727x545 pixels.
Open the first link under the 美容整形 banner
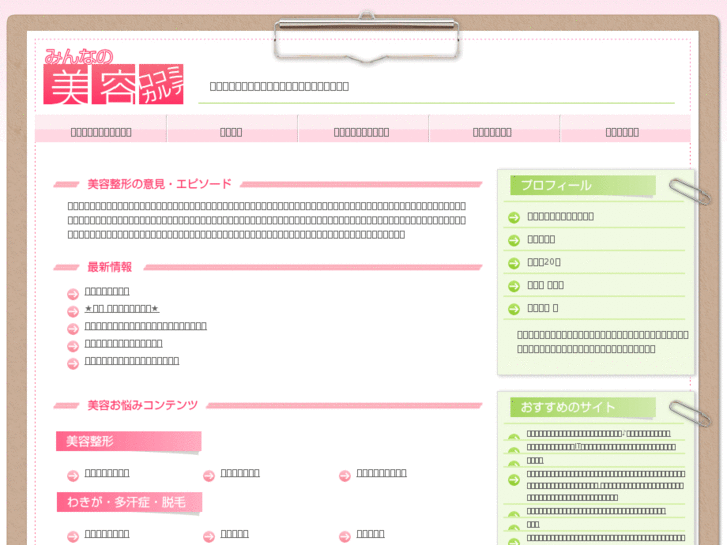[107, 473]
